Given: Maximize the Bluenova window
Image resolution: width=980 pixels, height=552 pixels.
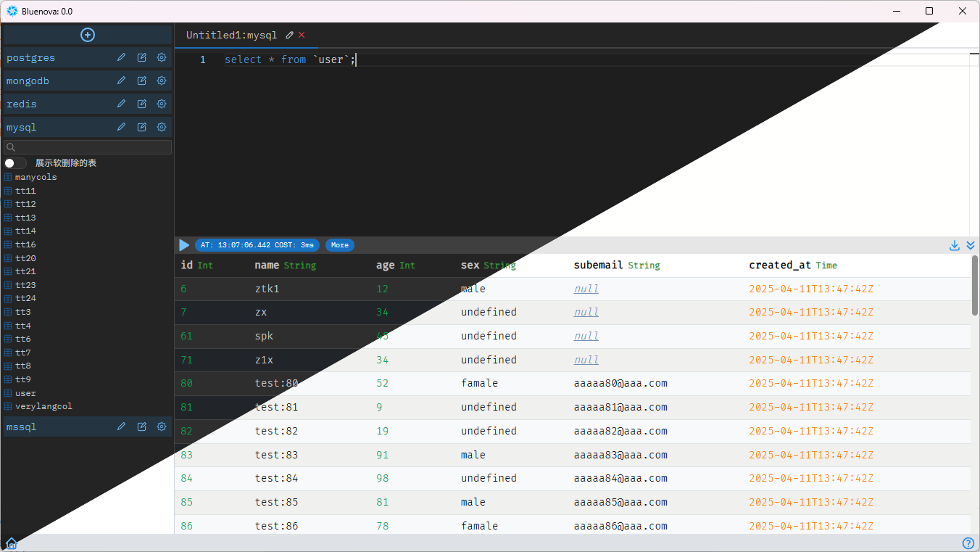Looking at the screenshot, I should (929, 11).
